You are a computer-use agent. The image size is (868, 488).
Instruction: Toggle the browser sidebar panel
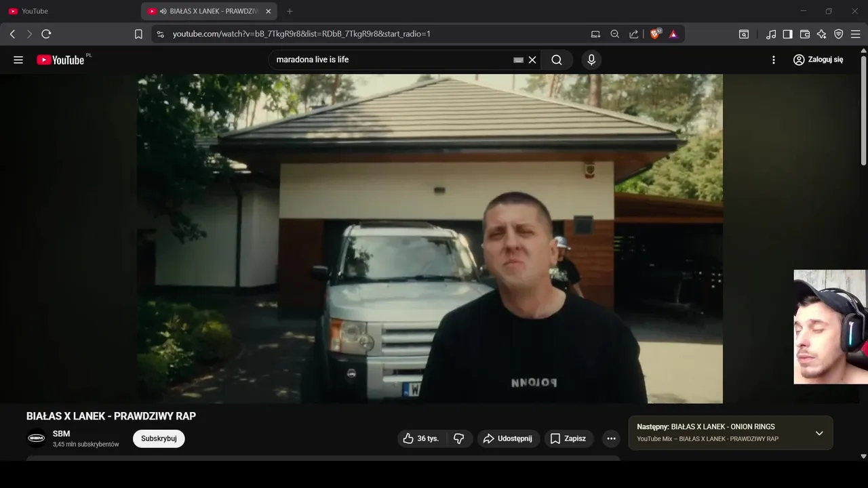coord(787,34)
